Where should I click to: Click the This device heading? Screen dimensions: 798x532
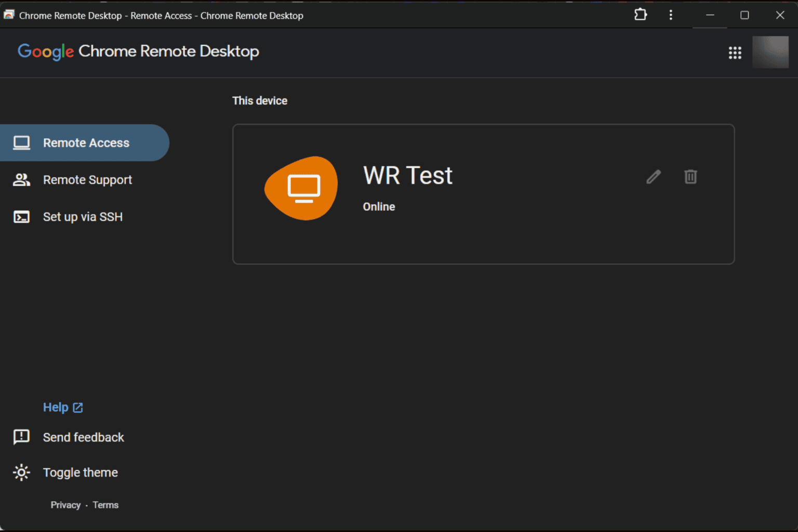(x=260, y=101)
